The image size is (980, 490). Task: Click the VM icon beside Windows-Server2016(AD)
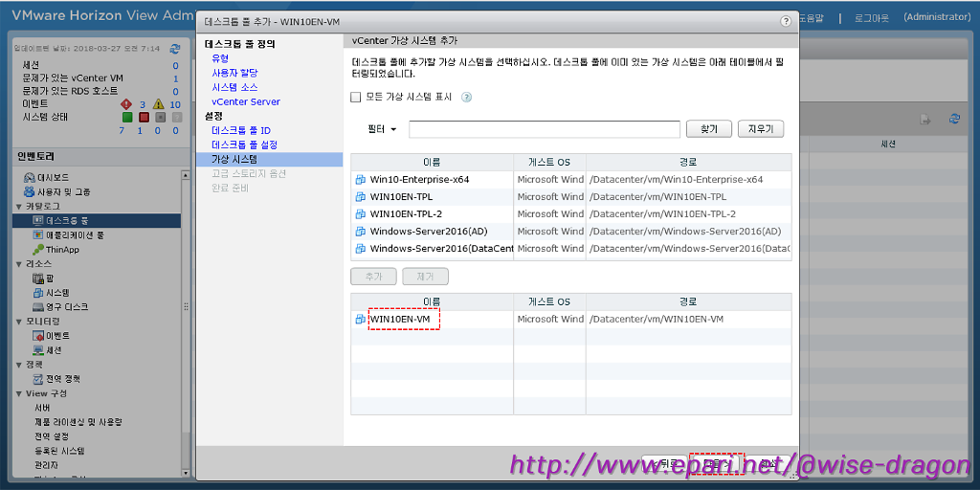(360, 232)
